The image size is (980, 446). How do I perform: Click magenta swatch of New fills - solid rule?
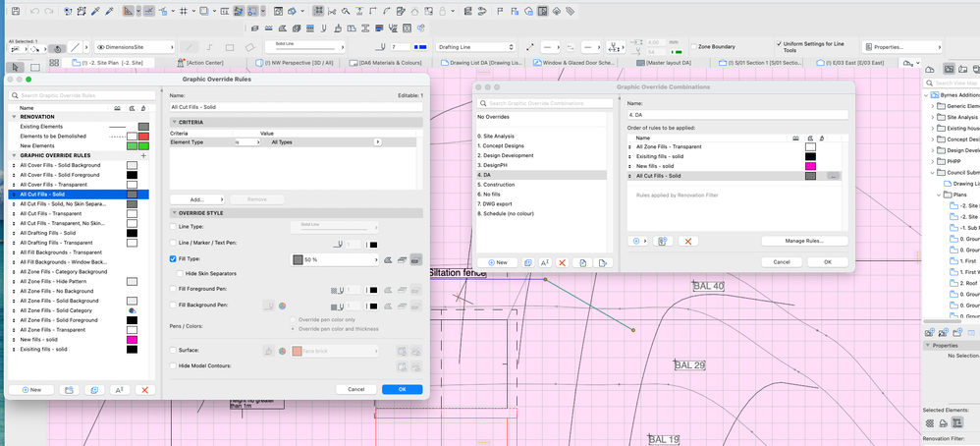[x=132, y=340]
